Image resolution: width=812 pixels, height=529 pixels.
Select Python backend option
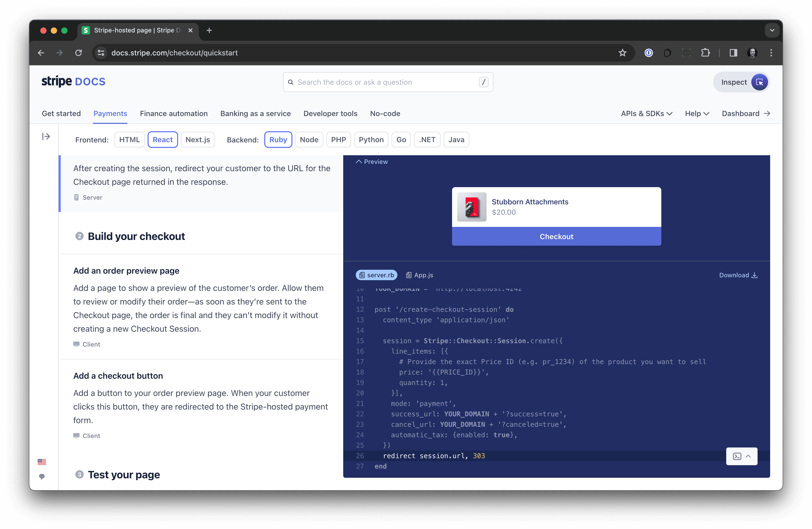[x=371, y=140]
